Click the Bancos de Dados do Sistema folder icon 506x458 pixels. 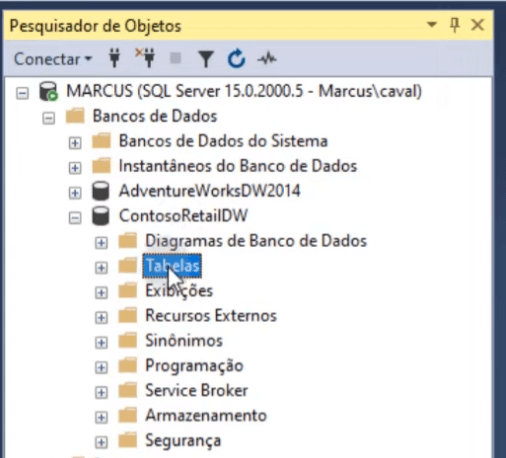pos(101,141)
